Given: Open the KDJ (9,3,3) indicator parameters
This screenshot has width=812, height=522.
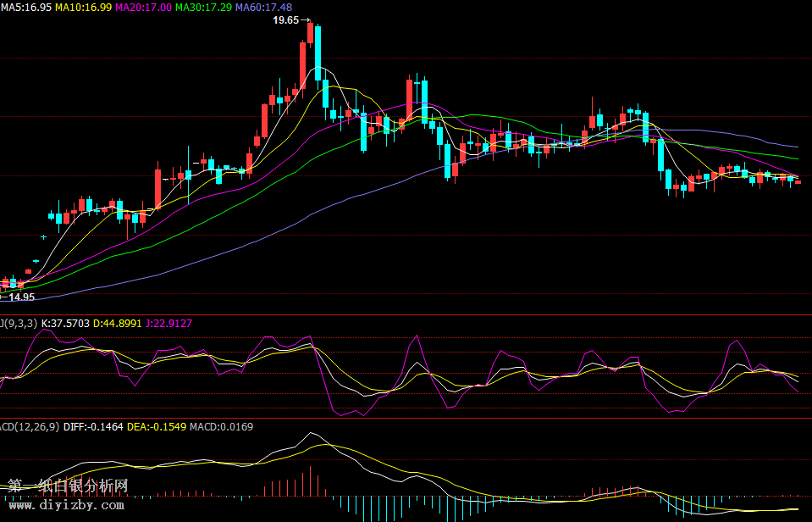Looking at the screenshot, I should tap(19, 323).
